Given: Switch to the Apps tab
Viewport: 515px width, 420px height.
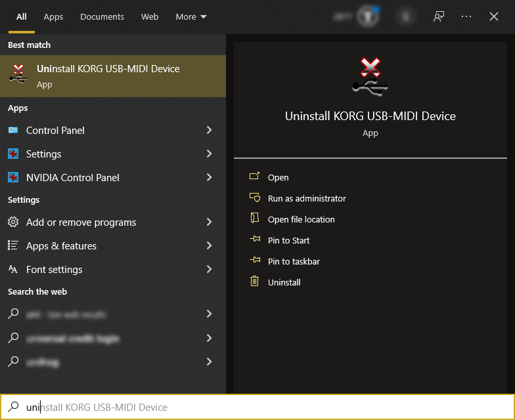Looking at the screenshot, I should pos(53,17).
